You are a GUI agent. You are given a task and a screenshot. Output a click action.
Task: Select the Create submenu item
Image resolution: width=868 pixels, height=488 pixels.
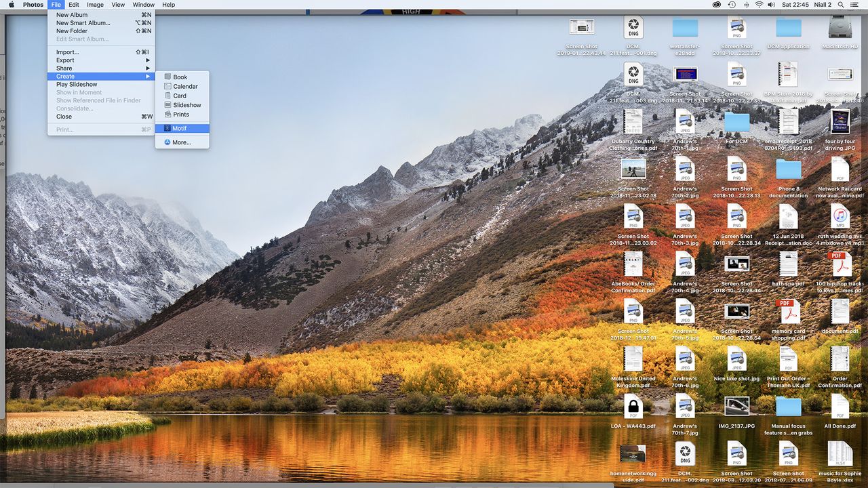point(101,77)
